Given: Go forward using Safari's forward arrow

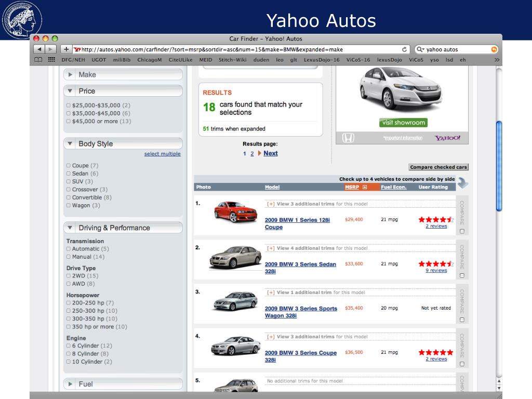Looking at the screenshot, I should click(x=50, y=49).
